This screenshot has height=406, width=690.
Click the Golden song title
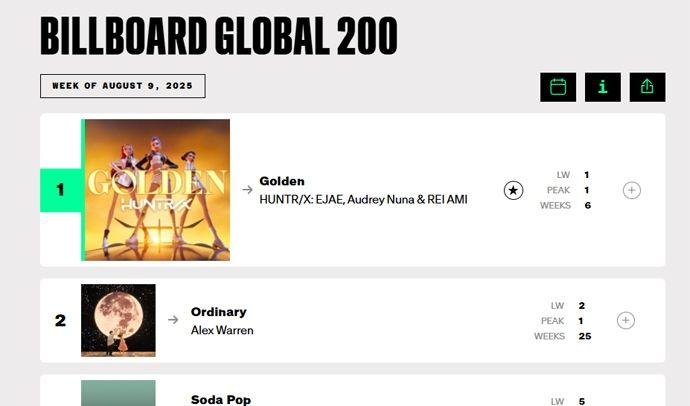pos(282,181)
